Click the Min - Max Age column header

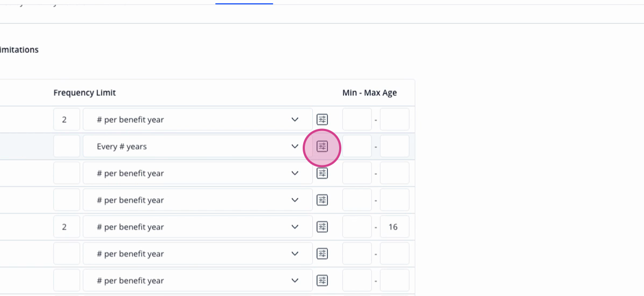pyautogui.click(x=370, y=92)
